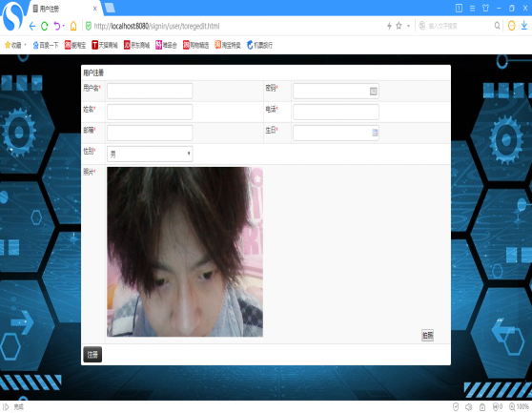Open the Tmall bookmark with T icon
This screenshot has height=413, width=532.
pos(105,45)
